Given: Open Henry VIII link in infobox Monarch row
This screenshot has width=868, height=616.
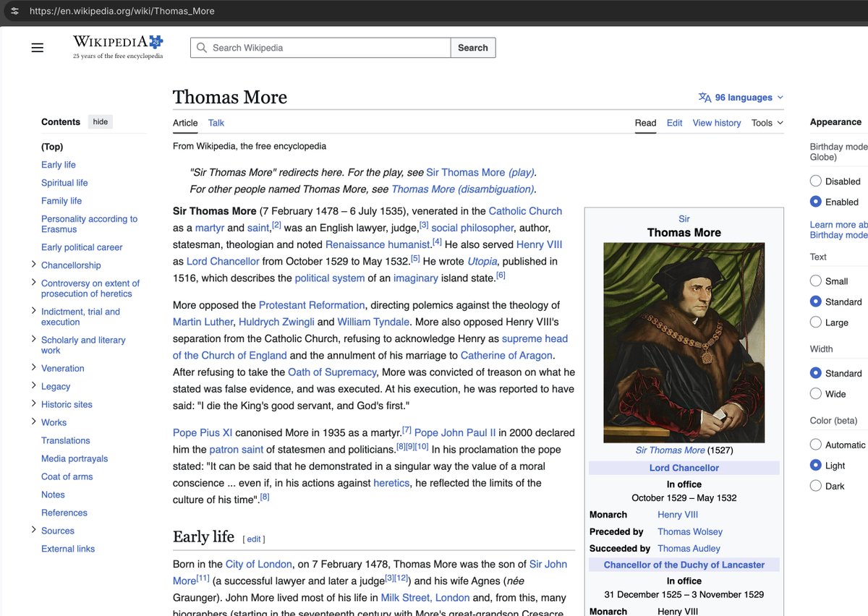Looking at the screenshot, I should point(678,515).
